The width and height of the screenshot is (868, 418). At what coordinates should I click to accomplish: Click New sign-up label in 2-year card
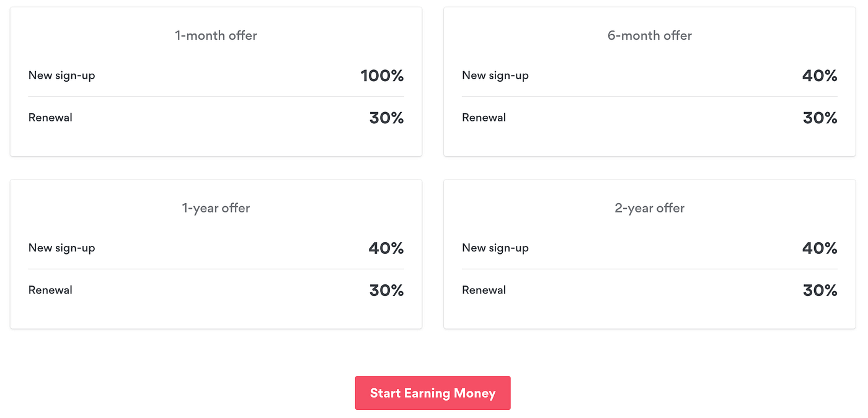(x=495, y=248)
